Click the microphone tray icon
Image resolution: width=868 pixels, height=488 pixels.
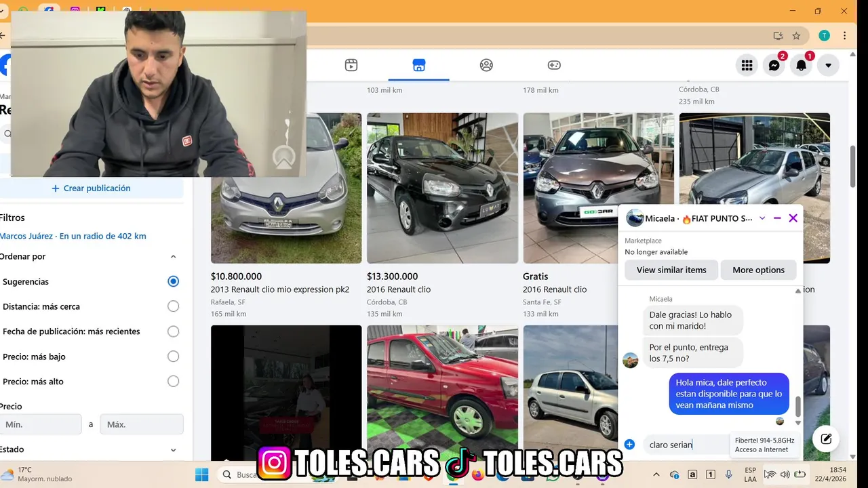pos(728,474)
